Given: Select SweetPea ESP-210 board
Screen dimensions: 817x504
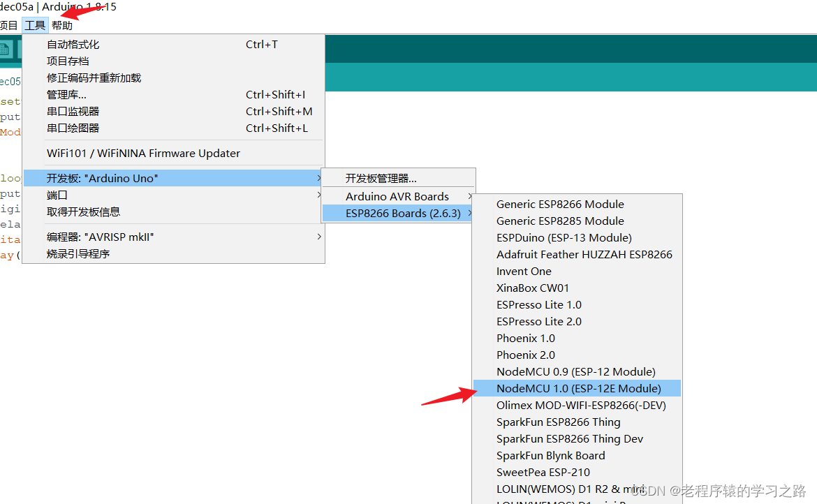Looking at the screenshot, I should point(577,473).
